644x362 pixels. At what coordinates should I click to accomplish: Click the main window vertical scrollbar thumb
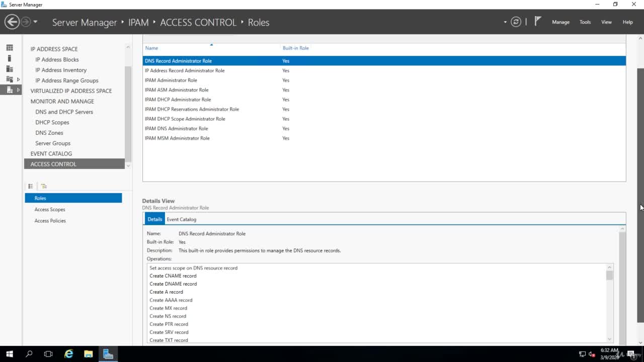coord(640,195)
